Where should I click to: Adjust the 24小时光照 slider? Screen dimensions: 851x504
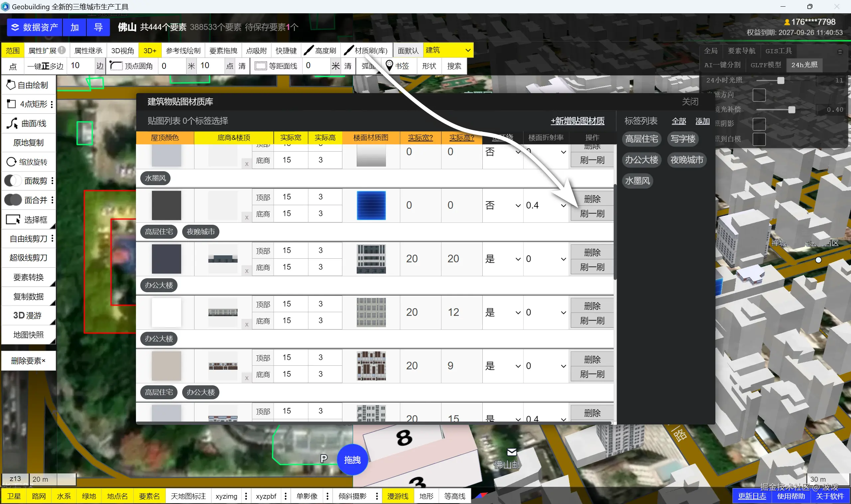tap(781, 80)
